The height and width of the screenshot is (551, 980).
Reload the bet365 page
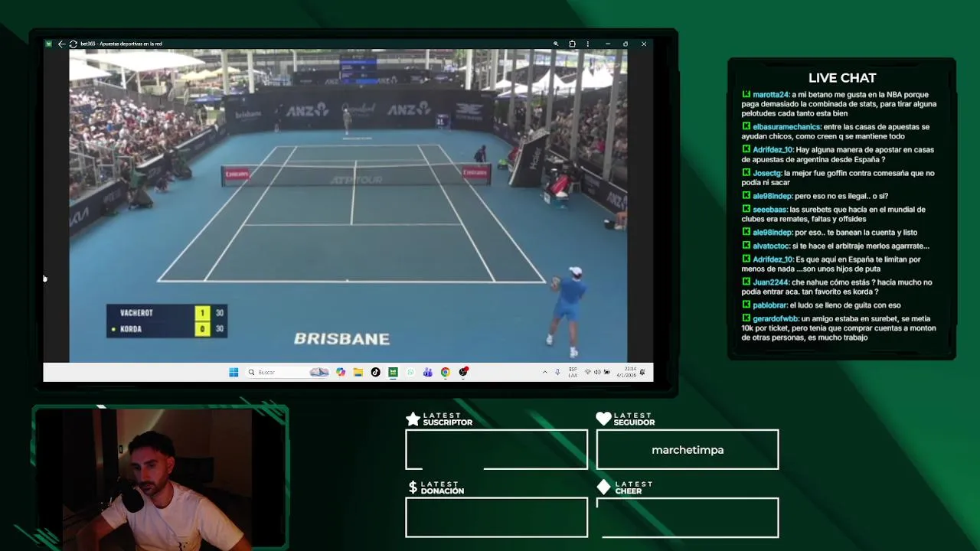[73, 44]
